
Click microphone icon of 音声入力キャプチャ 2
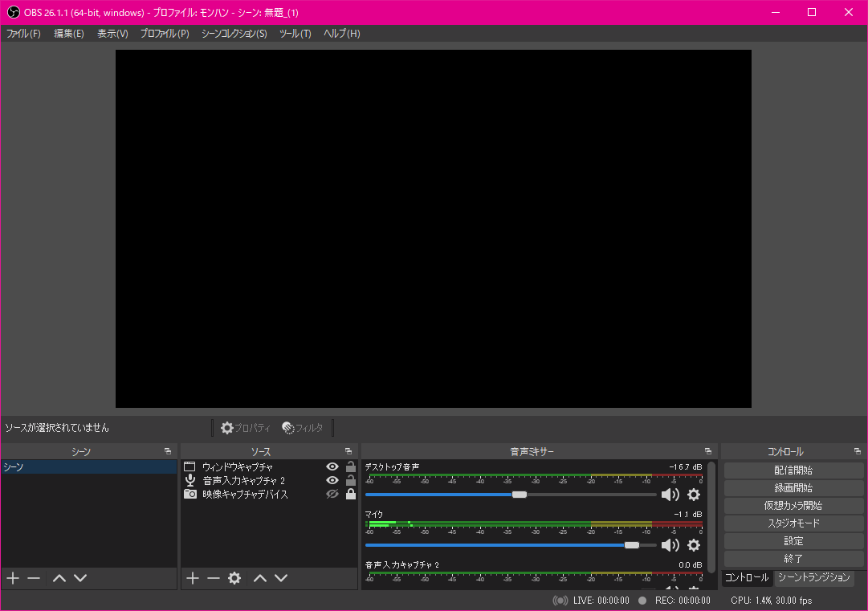tap(189, 480)
